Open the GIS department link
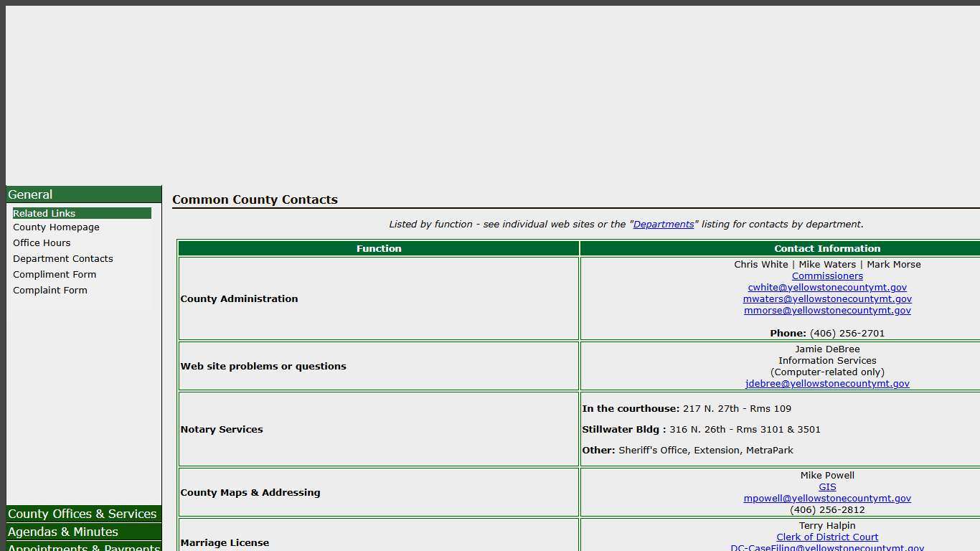Screen dimensions: 980x551 click(x=827, y=487)
